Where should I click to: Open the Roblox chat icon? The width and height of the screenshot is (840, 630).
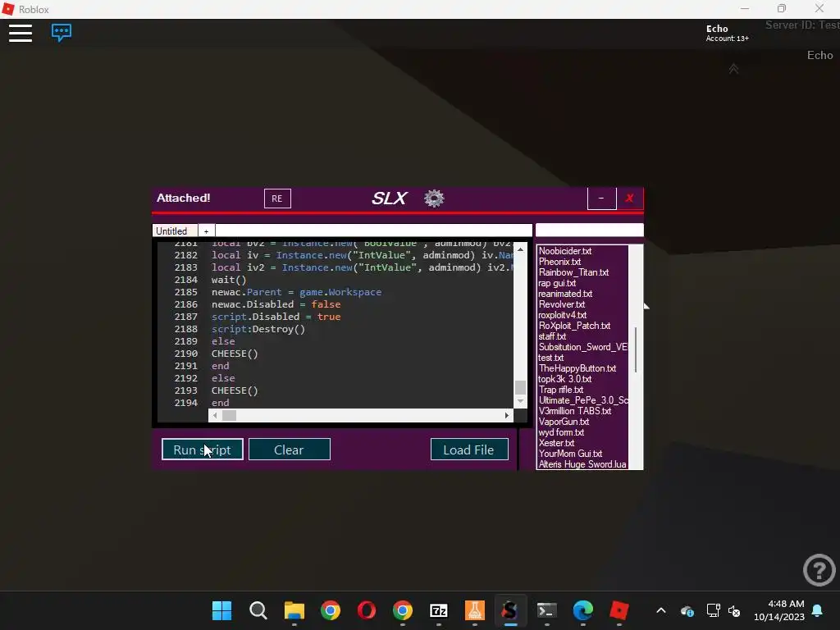click(x=62, y=32)
